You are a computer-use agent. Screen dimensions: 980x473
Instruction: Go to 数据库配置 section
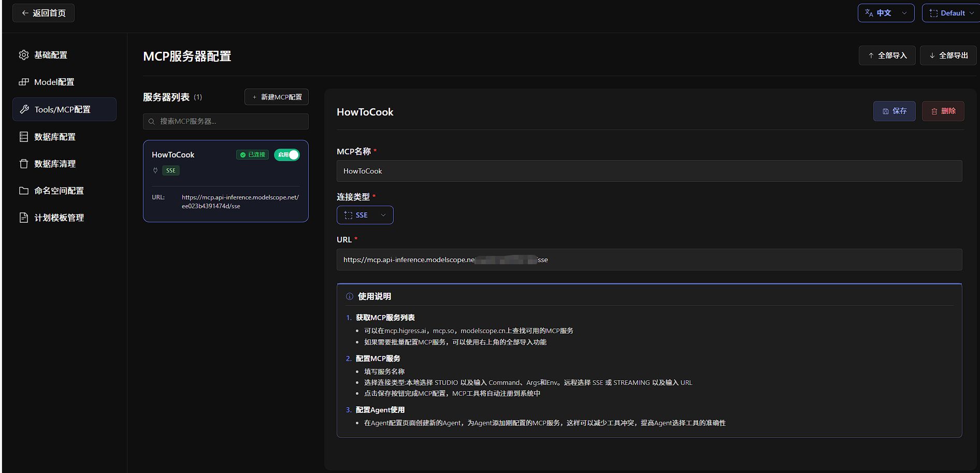[x=64, y=137]
